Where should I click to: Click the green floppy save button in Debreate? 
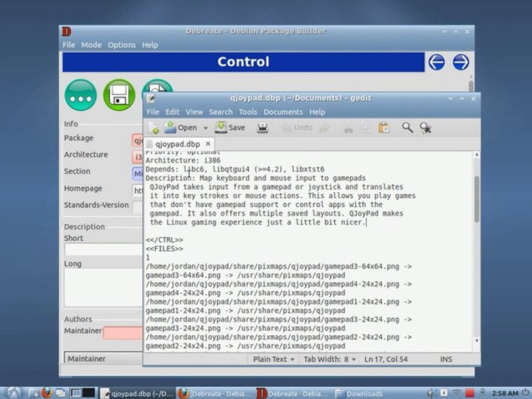tap(119, 95)
